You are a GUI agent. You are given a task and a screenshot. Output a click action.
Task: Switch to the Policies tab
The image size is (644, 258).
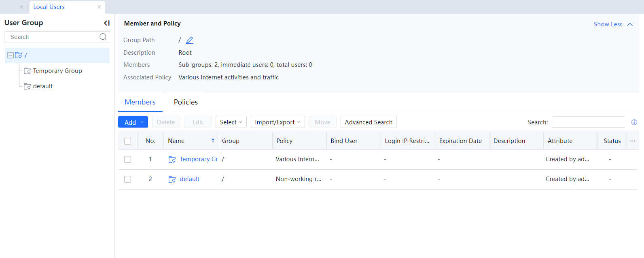tap(186, 102)
